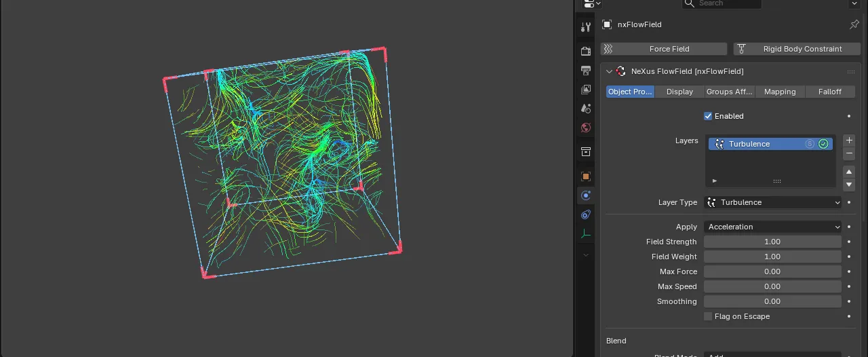This screenshot has width=868, height=357.
Task: Switch to the Display tab
Action: [679, 92]
